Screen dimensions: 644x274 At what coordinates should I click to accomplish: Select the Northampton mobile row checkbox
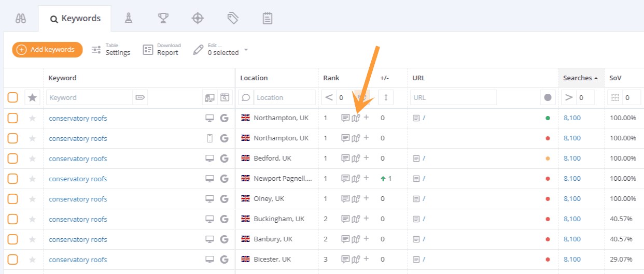[x=13, y=138]
